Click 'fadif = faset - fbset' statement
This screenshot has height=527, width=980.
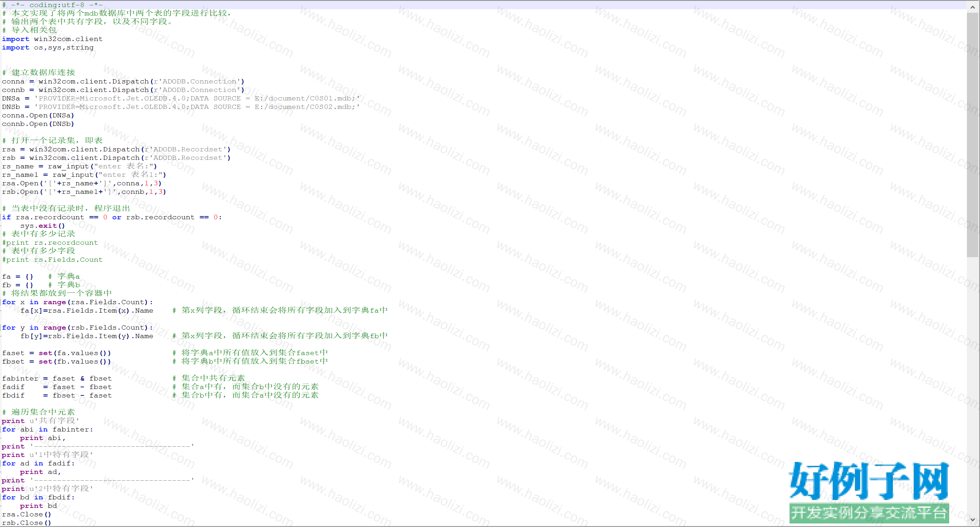57,387
